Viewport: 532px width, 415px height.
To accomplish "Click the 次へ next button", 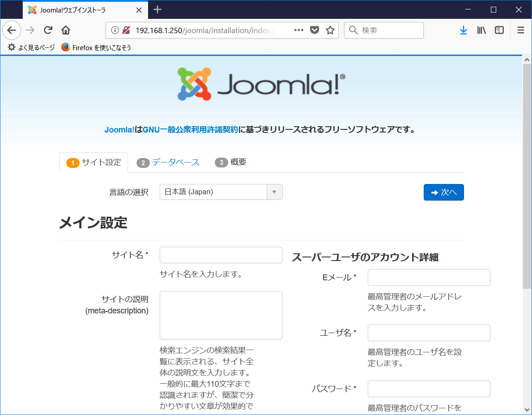I will [443, 192].
